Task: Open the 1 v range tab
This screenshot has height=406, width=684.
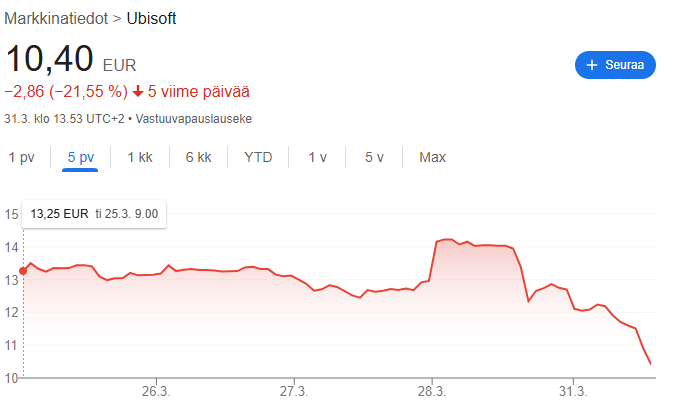Action: click(318, 157)
